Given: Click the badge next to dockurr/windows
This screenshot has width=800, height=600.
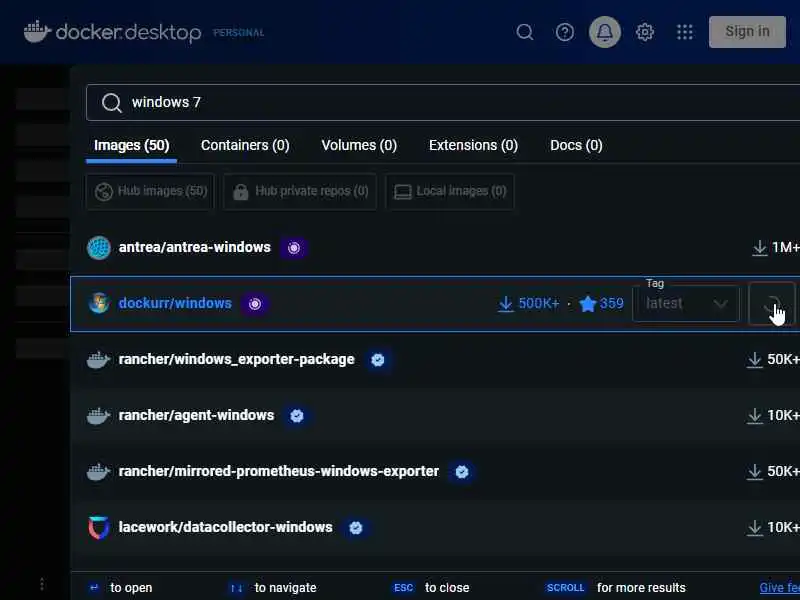Looking at the screenshot, I should [255, 304].
